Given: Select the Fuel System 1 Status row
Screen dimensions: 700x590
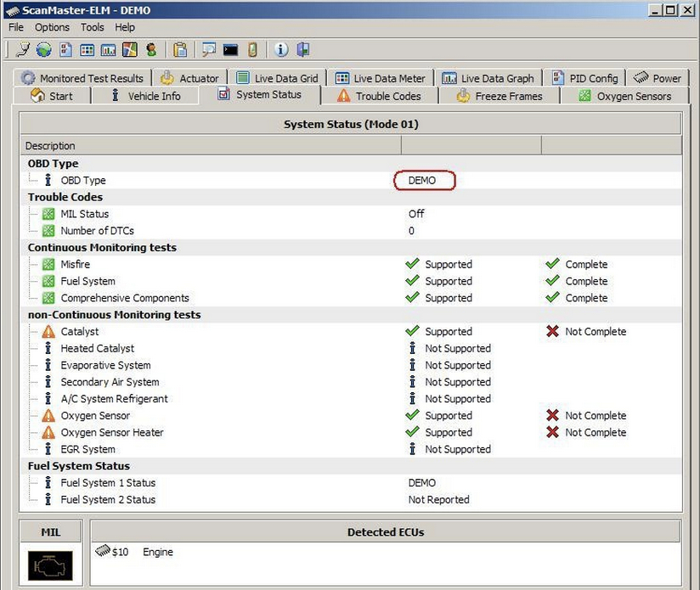Looking at the screenshot, I should (351, 483).
